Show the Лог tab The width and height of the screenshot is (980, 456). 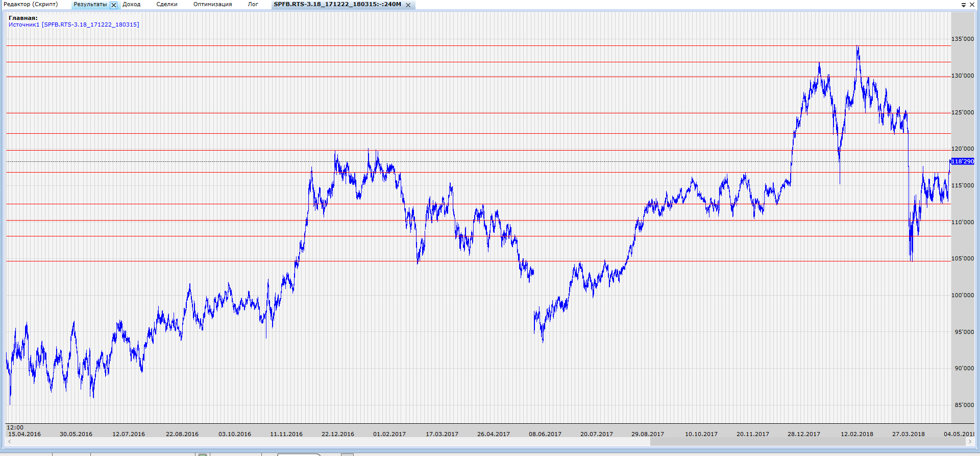click(253, 4)
